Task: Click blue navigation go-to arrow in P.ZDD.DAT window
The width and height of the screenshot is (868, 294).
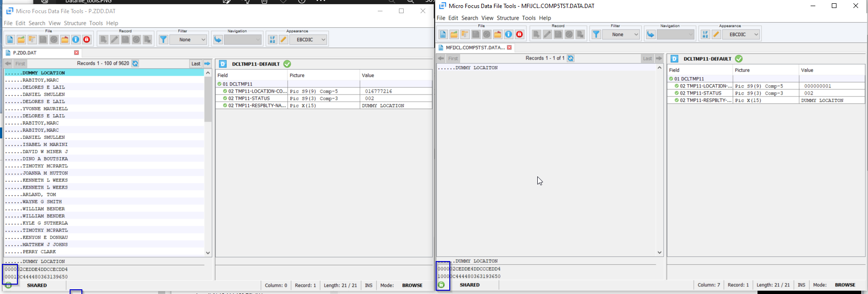Action: 218,40
